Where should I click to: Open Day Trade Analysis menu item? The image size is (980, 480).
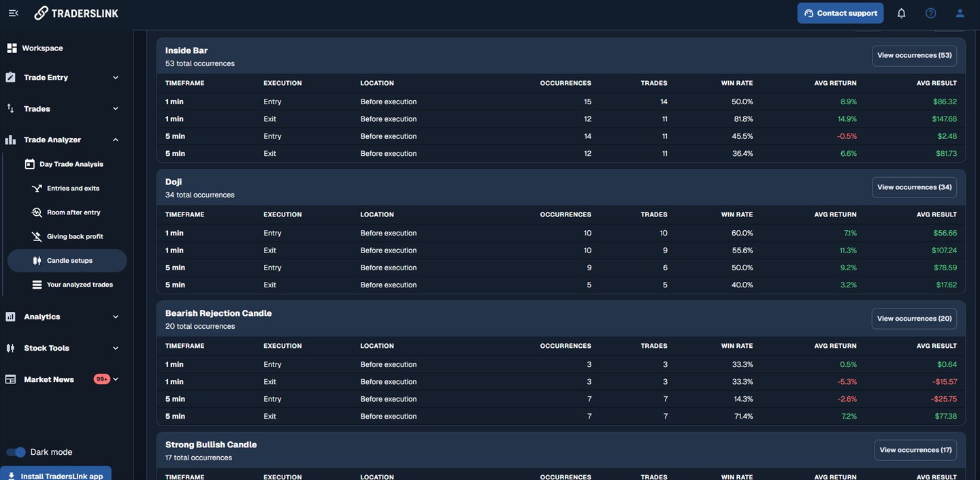(x=71, y=164)
